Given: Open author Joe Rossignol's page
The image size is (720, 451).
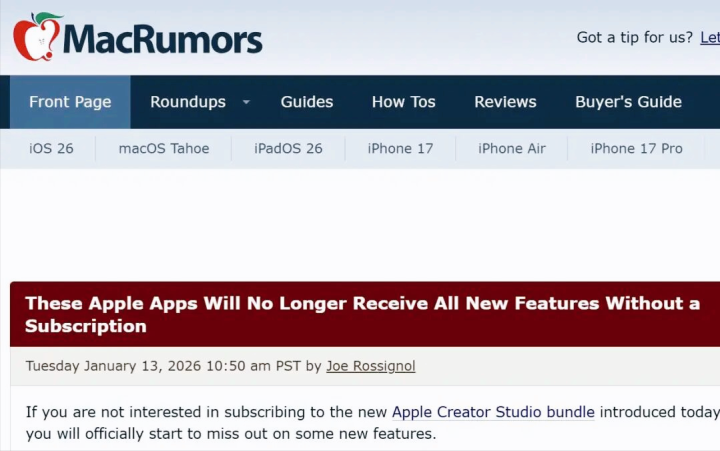Looking at the screenshot, I should tap(371, 366).
